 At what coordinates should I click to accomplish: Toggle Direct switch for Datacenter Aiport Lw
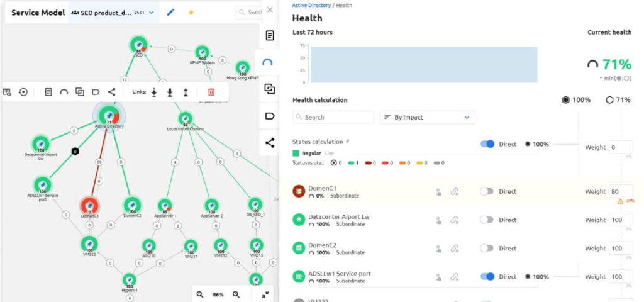pyautogui.click(x=487, y=220)
